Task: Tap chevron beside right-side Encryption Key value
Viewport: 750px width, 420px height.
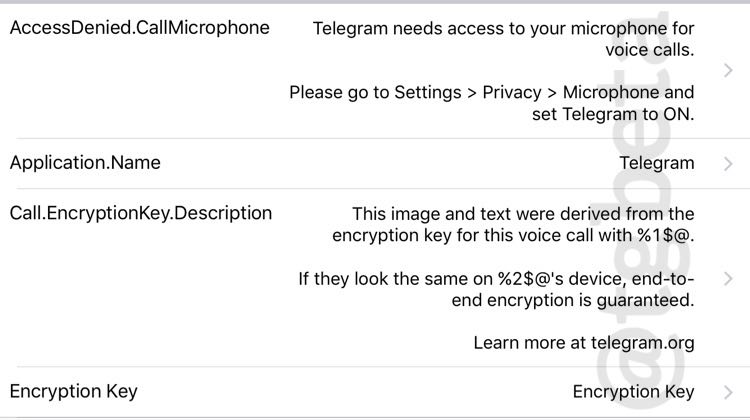Action: (x=728, y=392)
